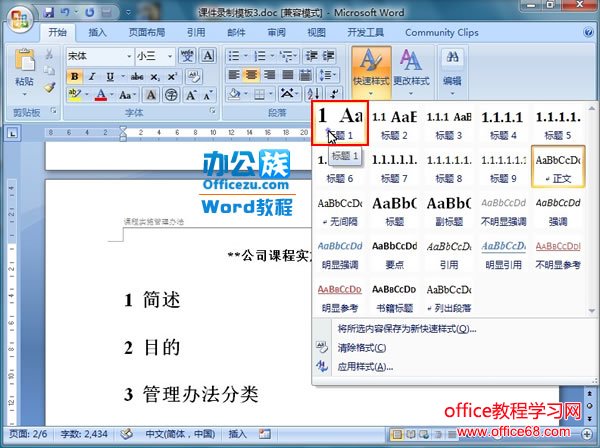The image size is (600, 448).
Task: Open the Community Clips tab
Action: pyautogui.click(x=442, y=33)
